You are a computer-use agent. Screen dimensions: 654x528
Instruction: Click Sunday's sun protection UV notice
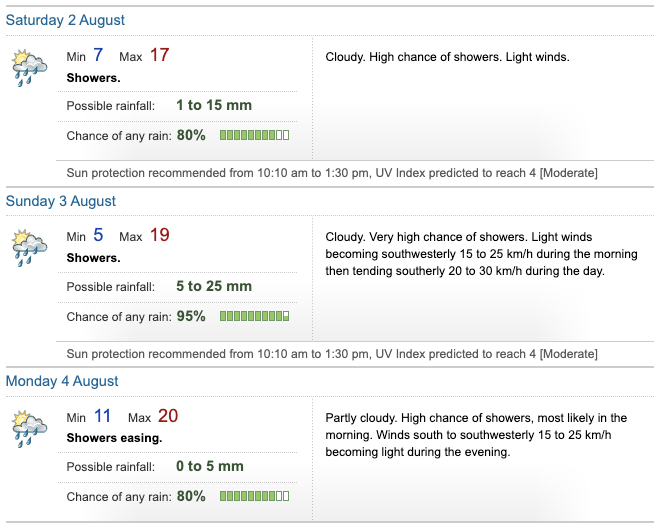[332, 353]
